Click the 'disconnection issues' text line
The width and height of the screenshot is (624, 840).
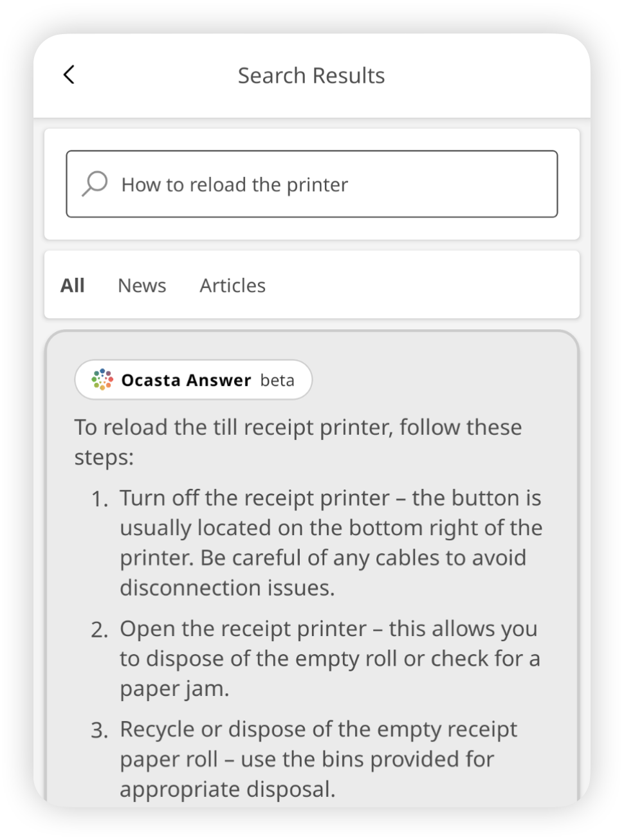pyautogui.click(x=227, y=587)
